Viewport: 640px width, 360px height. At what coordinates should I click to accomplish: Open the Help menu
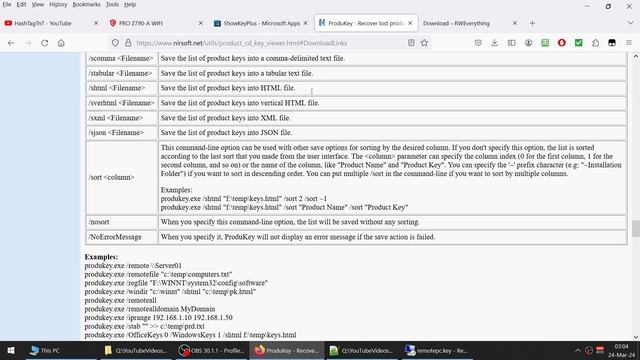point(130,4)
